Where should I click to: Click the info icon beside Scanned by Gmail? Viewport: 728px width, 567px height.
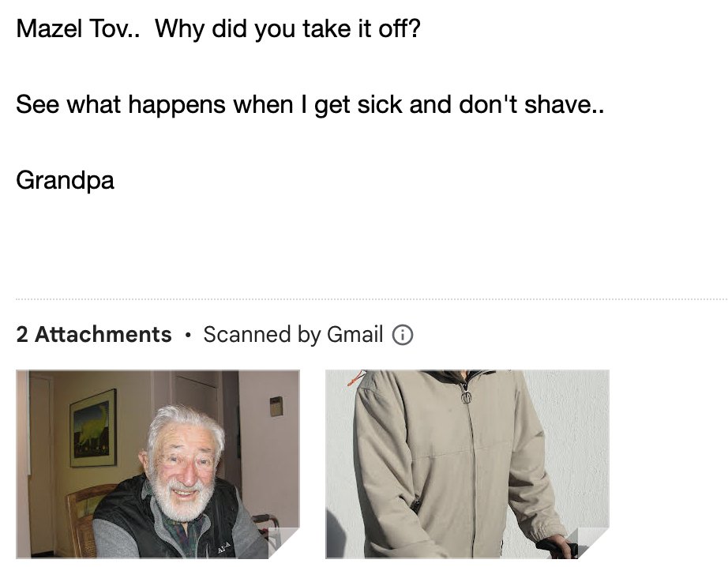(403, 335)
